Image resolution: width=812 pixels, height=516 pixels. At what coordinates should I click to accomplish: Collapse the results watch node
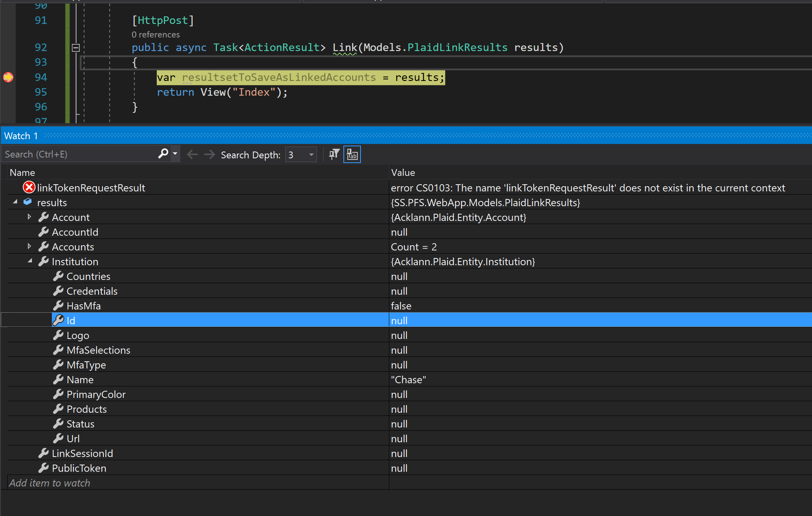tap(15, 202)
